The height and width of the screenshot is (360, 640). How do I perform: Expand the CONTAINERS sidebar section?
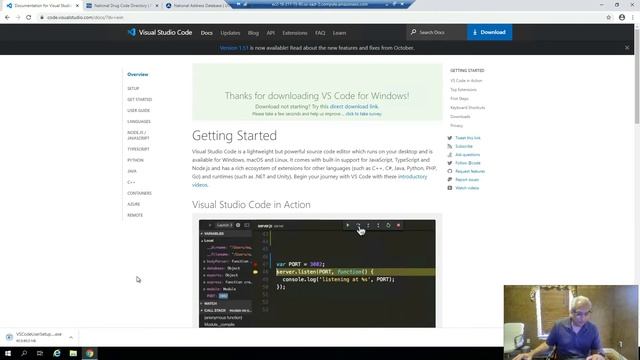[x=139, y=193]
